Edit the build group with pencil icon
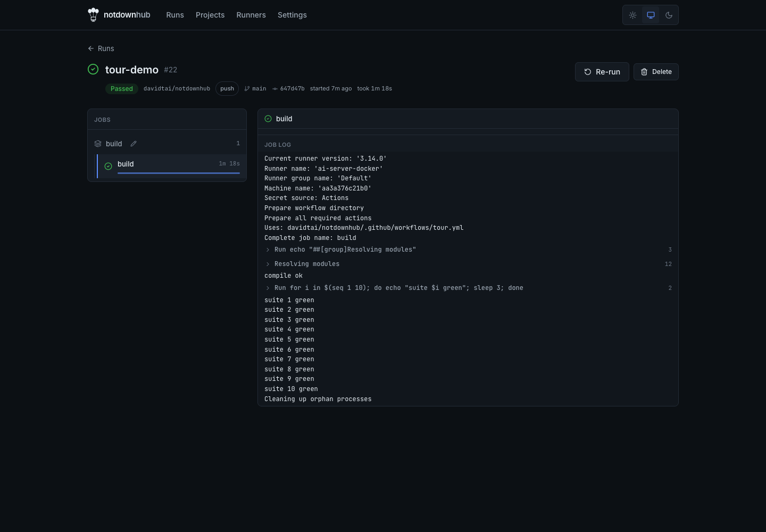Image resolution: width=766 pixels, height=532 pixels. click(x=134, y=144)
